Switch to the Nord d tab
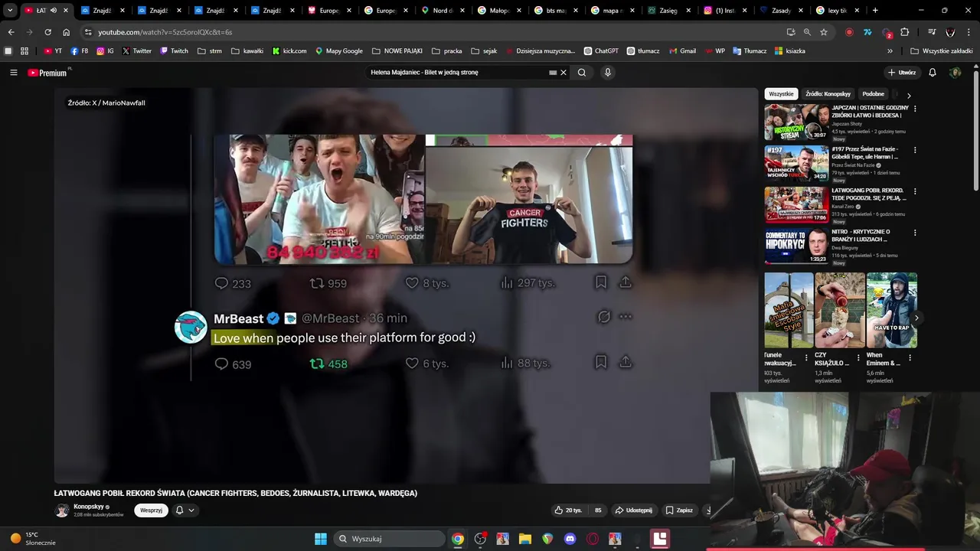The image size is (980, 551). coord(441,11)
